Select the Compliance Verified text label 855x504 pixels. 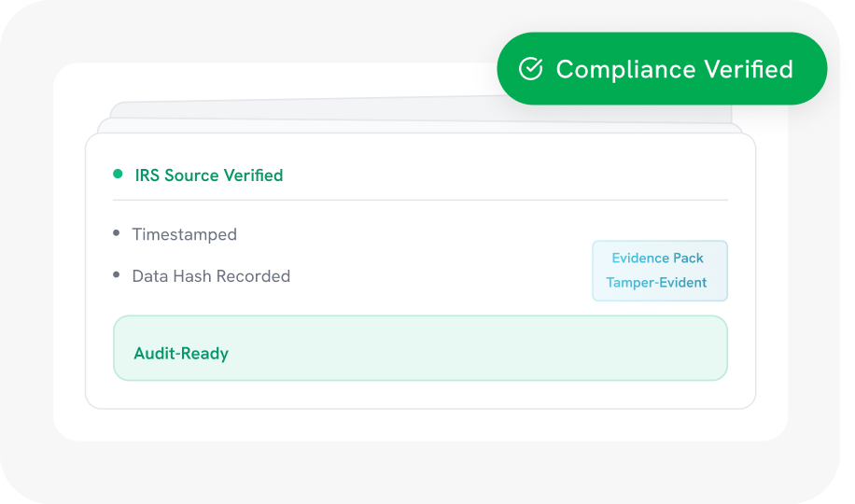pyautogui.click(x=674, y=69)
